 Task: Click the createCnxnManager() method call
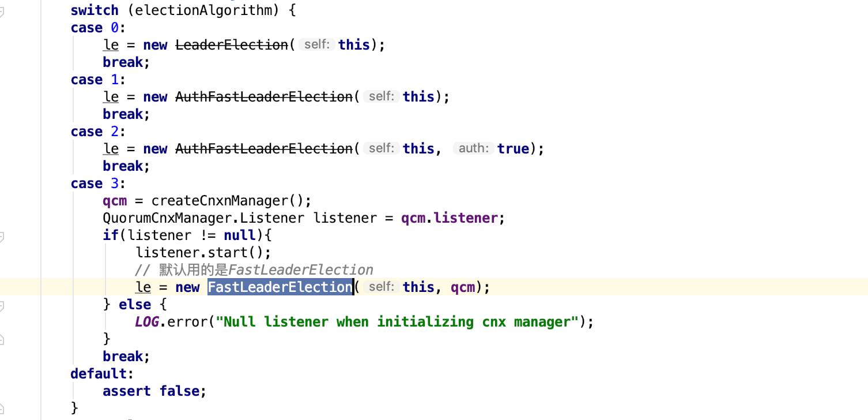(227, 200)
